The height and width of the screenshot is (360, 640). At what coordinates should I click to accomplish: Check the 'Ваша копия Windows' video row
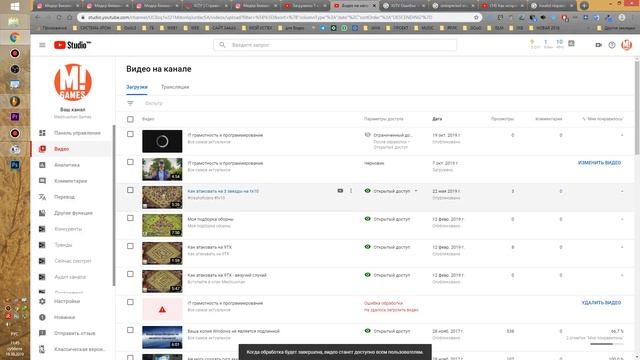click(130, 330)
